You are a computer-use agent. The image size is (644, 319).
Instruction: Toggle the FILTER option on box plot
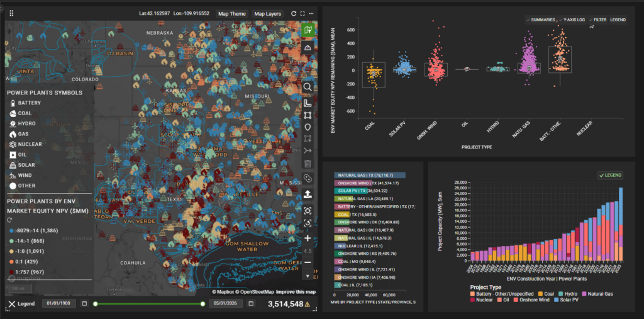(597, 20)
